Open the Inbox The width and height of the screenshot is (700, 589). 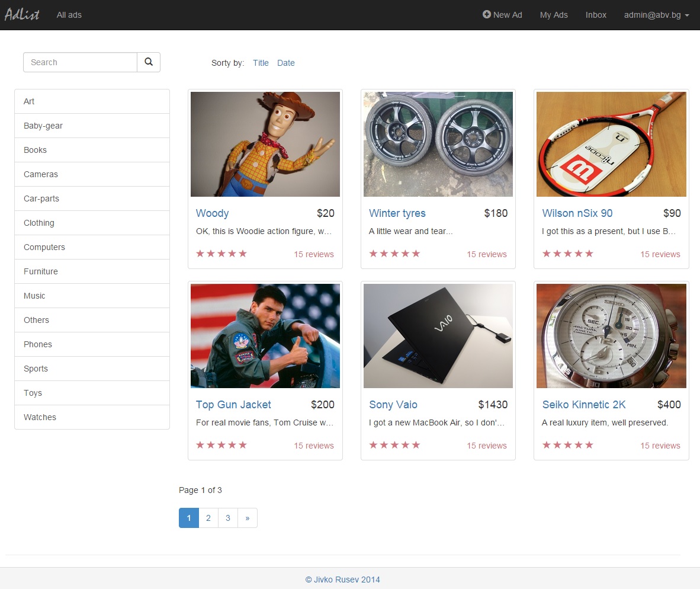pyautogui.click(x=596, y=15)
